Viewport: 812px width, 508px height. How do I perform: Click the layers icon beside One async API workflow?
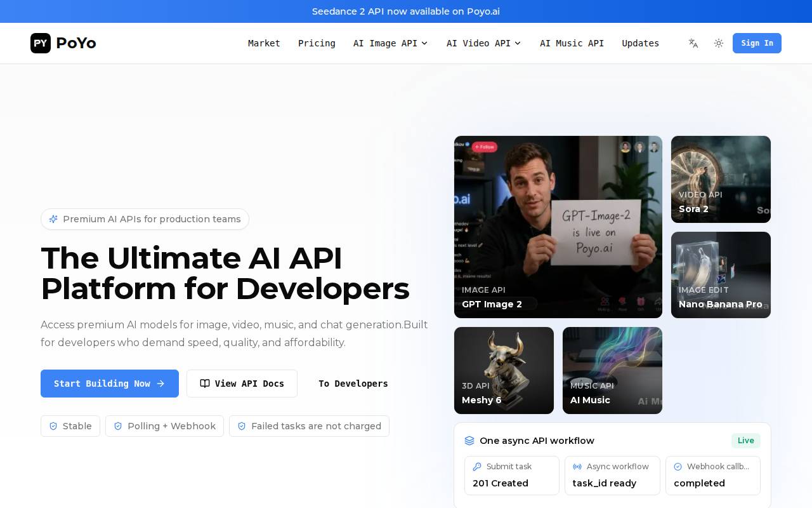(469, 441)
